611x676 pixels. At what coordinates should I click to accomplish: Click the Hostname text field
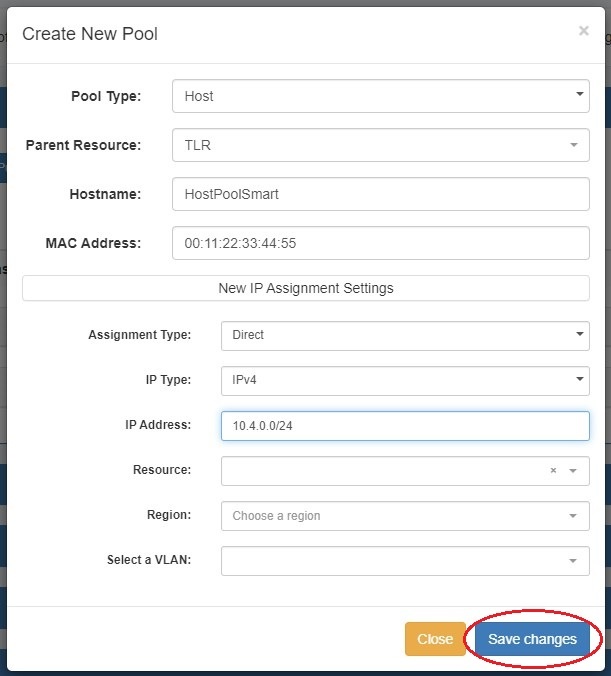380,194
